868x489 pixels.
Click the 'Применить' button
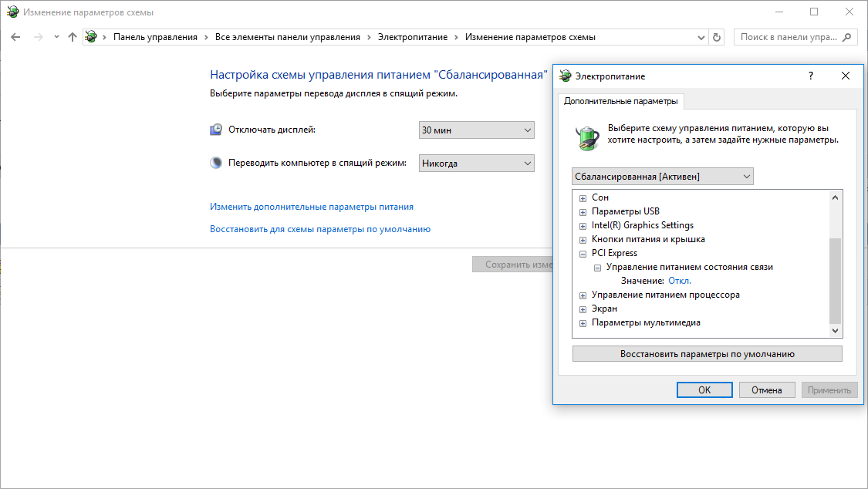coord(829,390)
